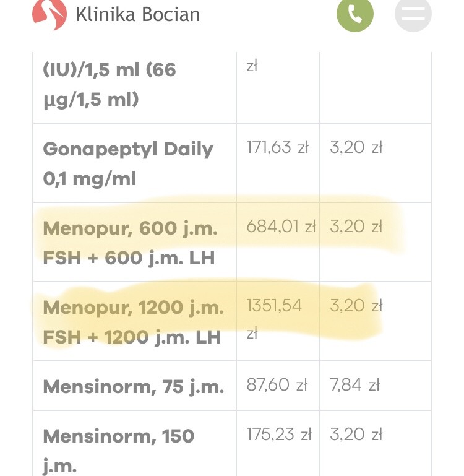Image resolution: width=464 pixels, height=476 pixels.
Task: Click 3,20 zł in the Menopur 1200 row
Action: pyautogui.click(x=356, y=306)
